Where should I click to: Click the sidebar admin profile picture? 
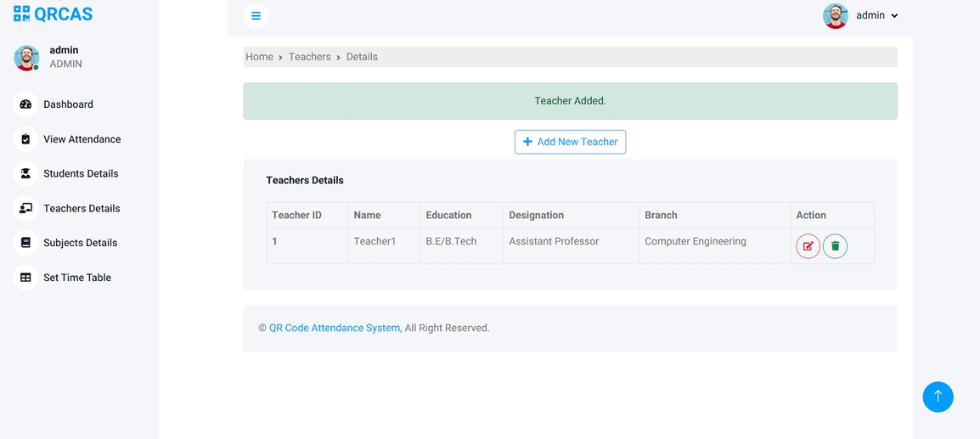[x=26, y=58]
